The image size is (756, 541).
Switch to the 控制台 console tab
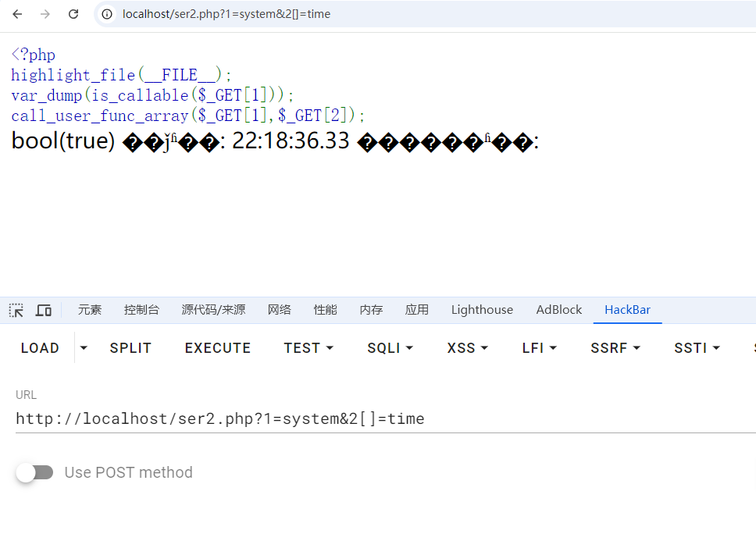coord(141,310)
